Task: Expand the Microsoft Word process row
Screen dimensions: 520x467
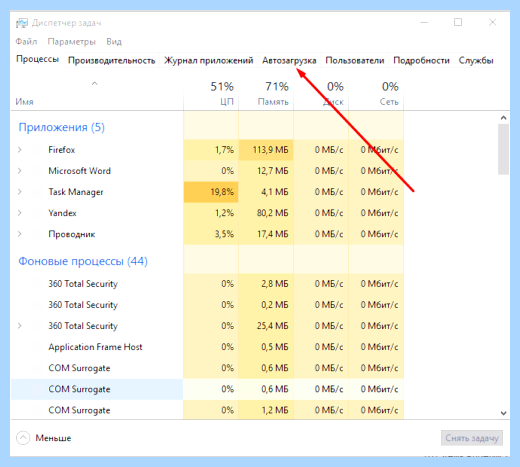Action: (20, 171)
